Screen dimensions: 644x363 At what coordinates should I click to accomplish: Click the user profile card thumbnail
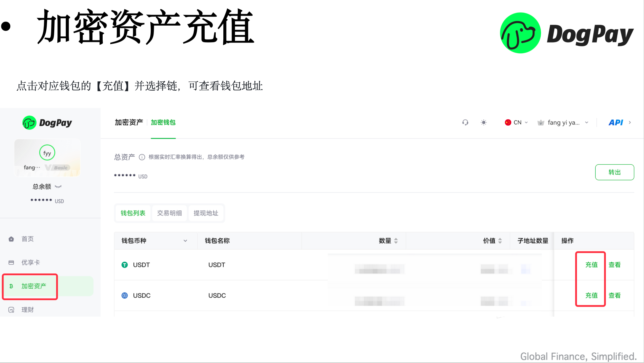tap(47, 158)
